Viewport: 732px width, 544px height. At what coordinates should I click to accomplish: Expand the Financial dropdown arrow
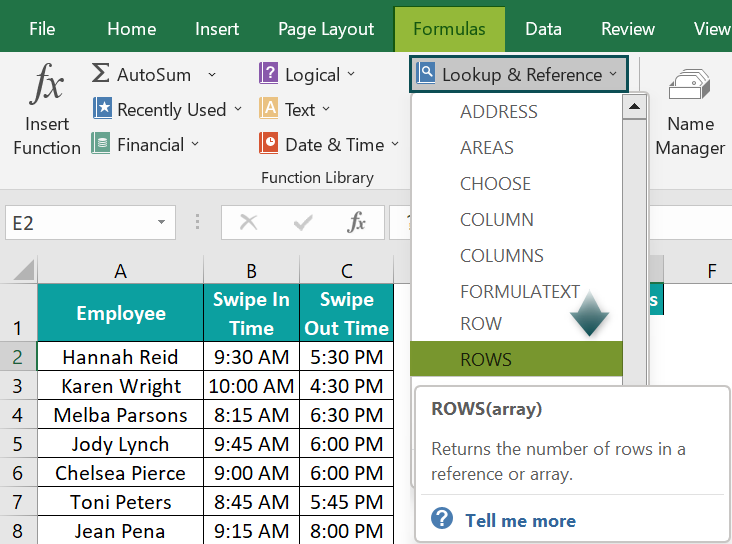tap(195, 144)
